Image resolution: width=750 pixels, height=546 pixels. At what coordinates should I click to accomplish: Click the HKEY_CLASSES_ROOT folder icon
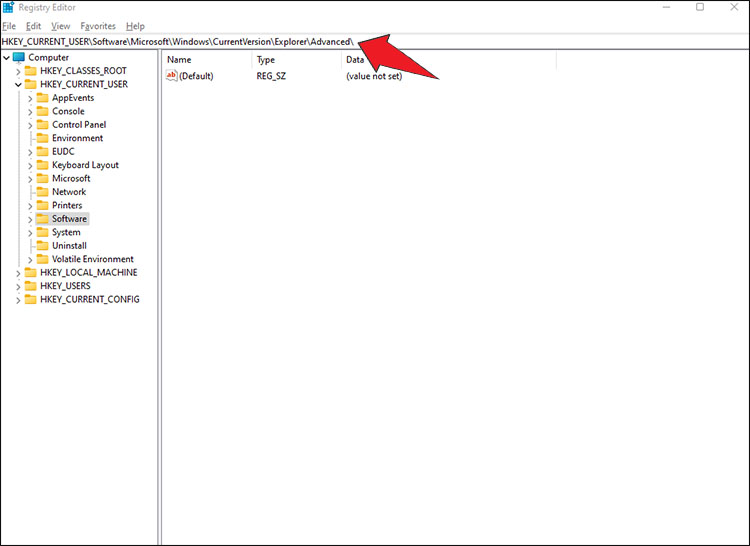point(31,71)
